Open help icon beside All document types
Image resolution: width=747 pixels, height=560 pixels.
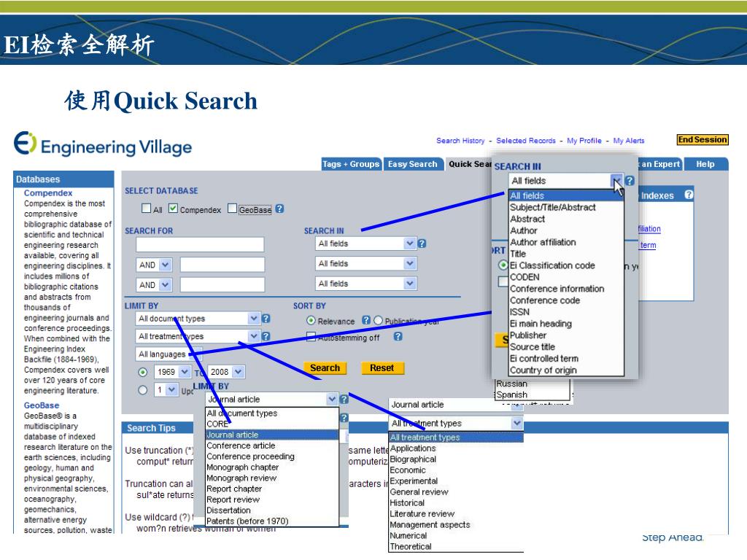pos(266,318)
